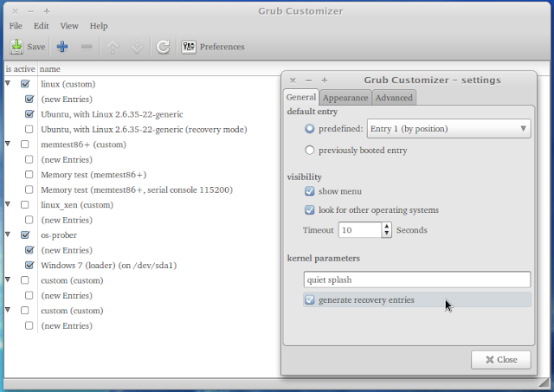Click the reload (refresh) toolbar icon
The image size is (554, 392).
click(x=164, y=47)
